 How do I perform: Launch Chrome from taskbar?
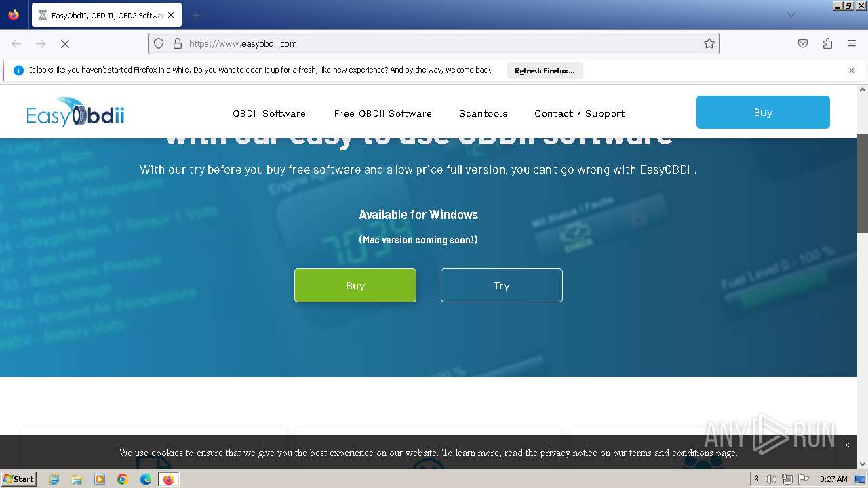click(x=123, y=479)
